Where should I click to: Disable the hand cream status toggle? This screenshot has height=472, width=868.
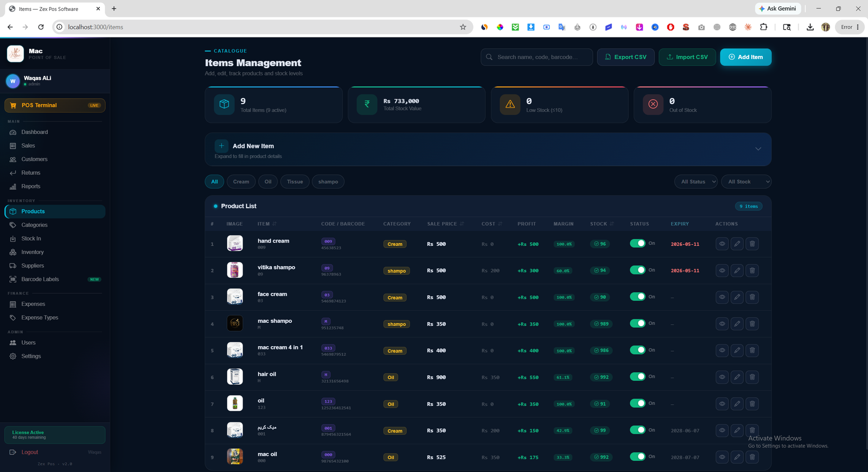(637, 243)
